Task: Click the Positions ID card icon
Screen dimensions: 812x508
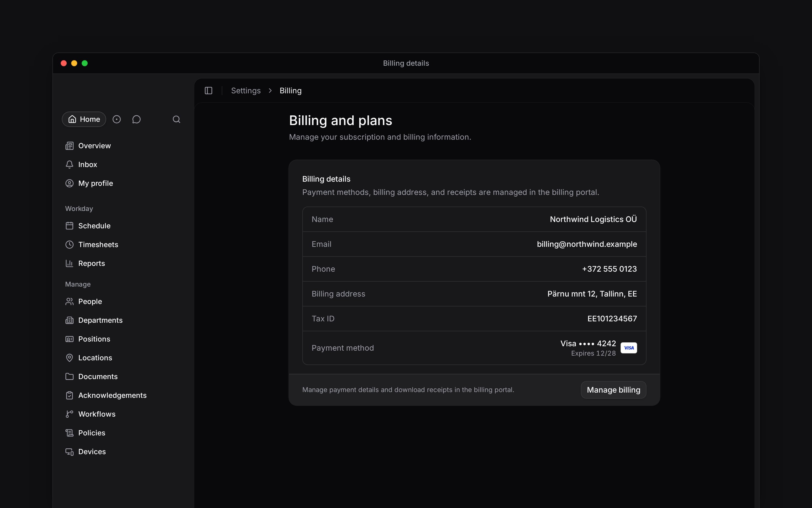Action: point(70,339)
